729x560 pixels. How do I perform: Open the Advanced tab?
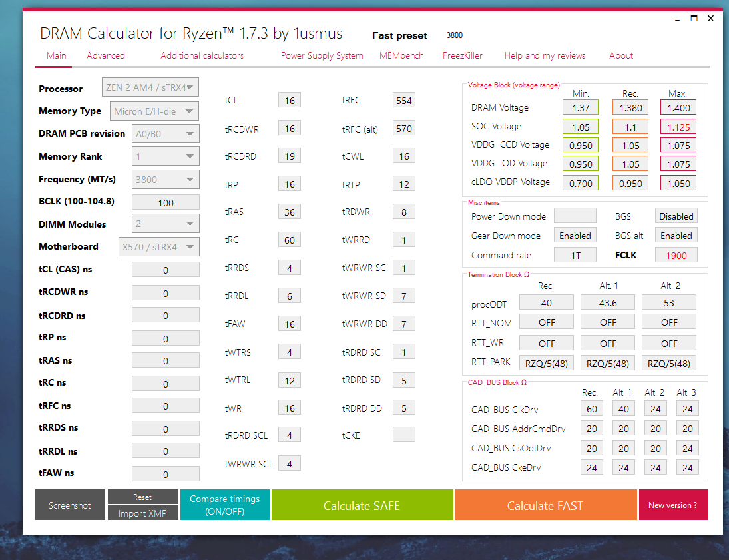click(106, 55)
